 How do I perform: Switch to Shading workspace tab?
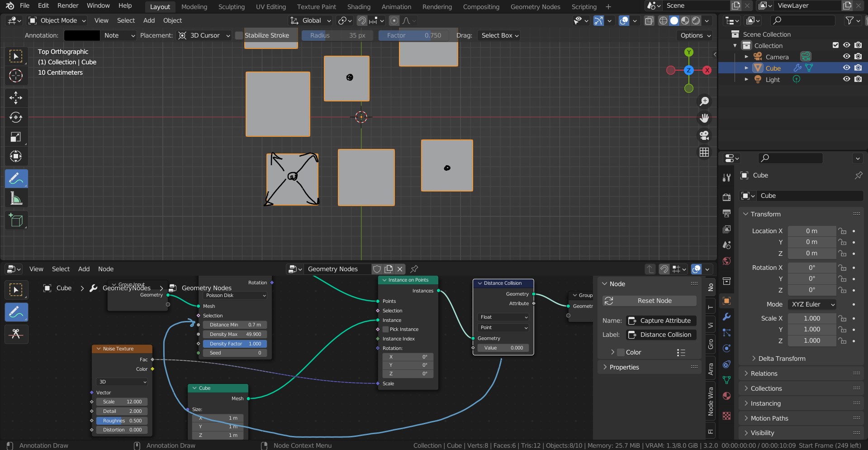tap(359, 7)
